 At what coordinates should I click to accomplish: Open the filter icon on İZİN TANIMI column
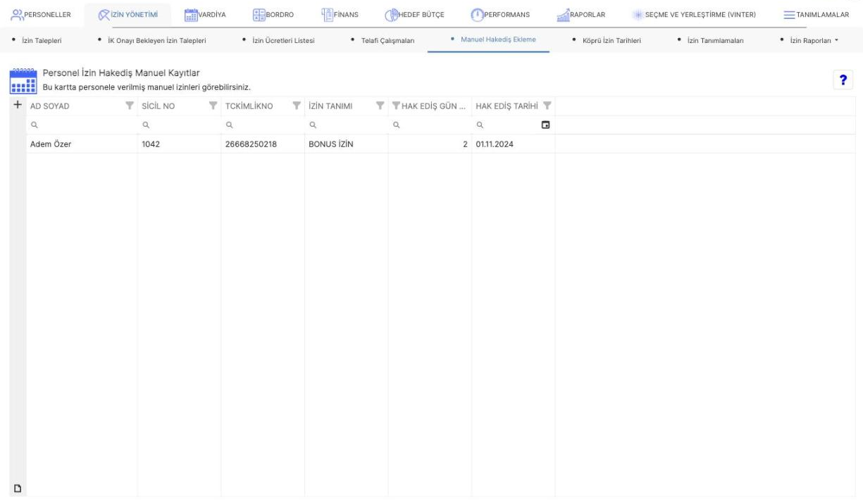(380, 106)
